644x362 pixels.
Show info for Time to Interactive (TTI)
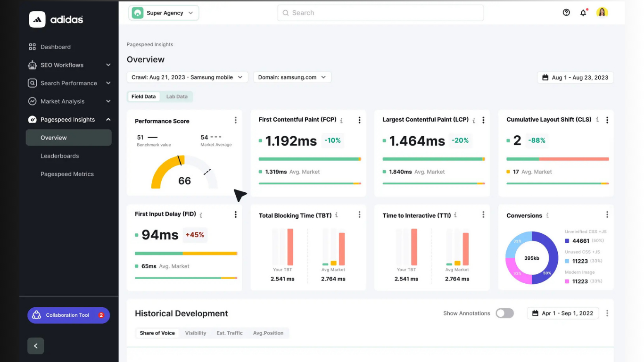(x=455, y=215)
